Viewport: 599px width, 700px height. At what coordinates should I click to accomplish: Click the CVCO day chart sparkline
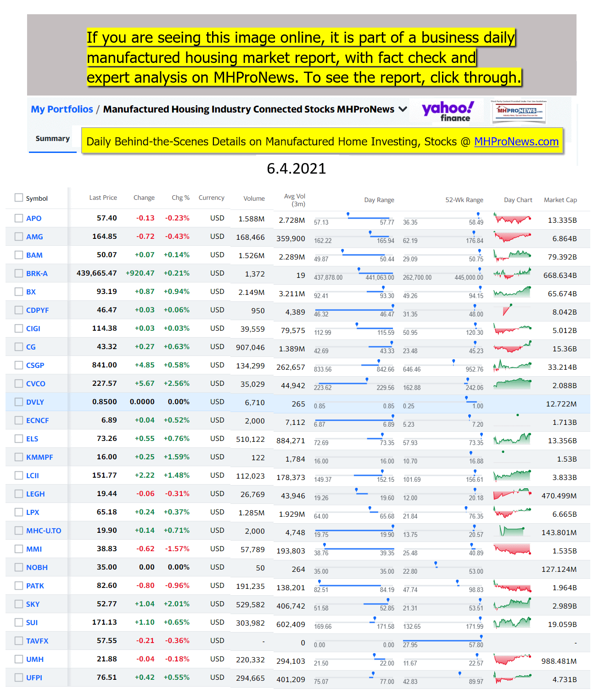pos(512,384)
